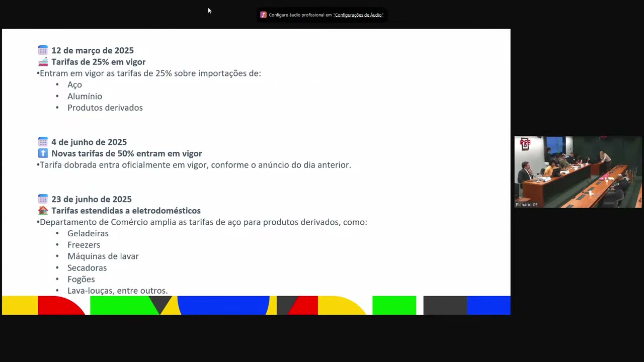Click the heading "Tarifas de 25% em vigor"
This screenshot has height=362, width=644.
(99, 62)
